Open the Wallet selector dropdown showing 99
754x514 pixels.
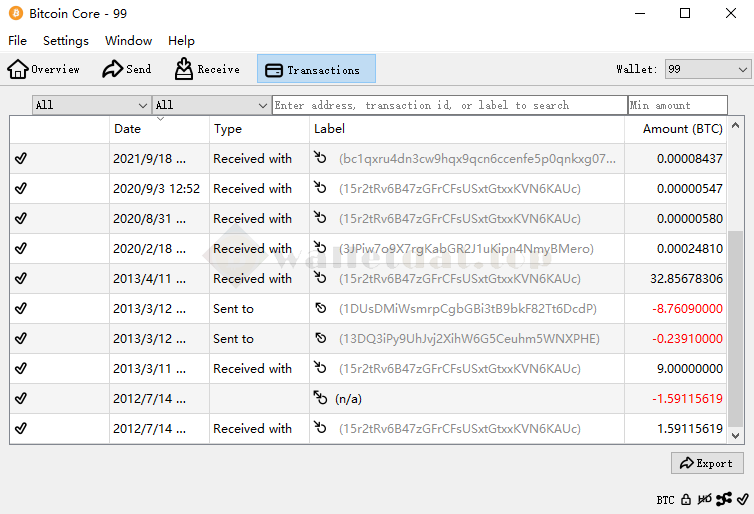pos(707,69)
